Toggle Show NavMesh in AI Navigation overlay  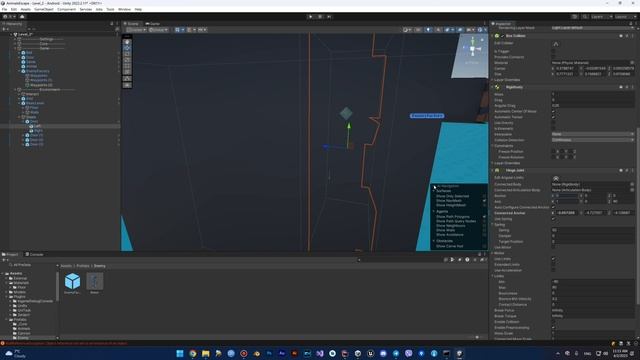pos(484,201)
